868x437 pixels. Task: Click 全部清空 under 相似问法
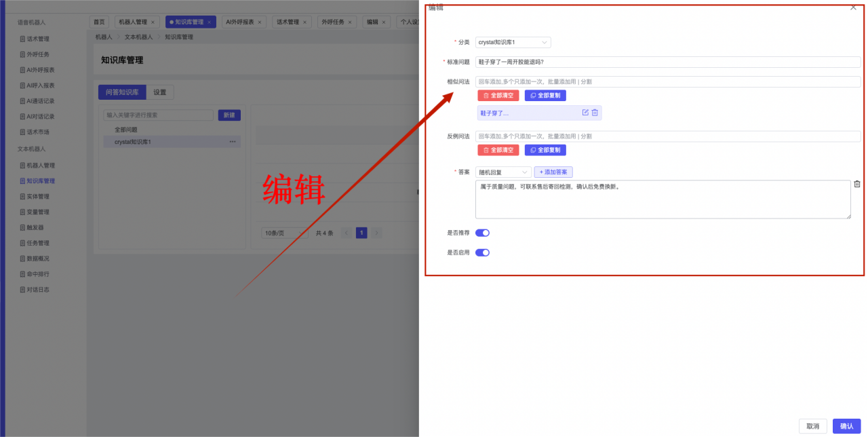tap(498, 96)
